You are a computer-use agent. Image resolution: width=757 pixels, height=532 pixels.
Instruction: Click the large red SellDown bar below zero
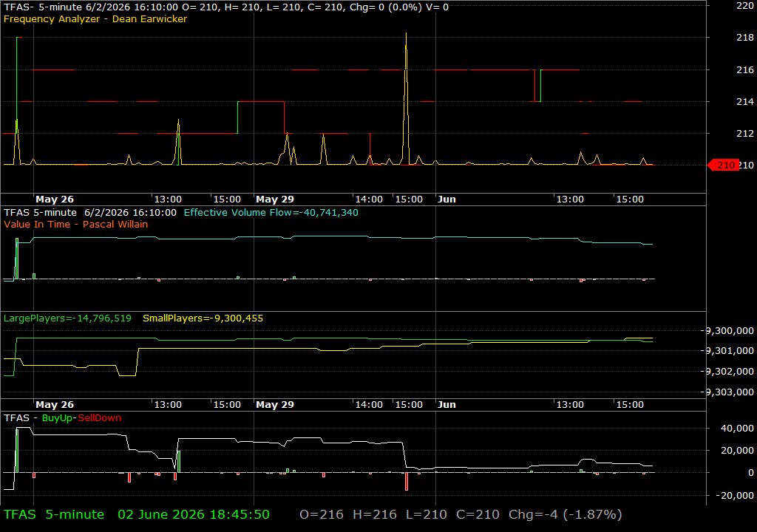pos(407,481)
